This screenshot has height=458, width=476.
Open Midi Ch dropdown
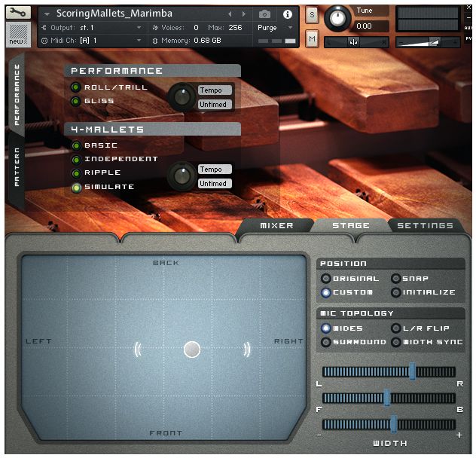139,41
